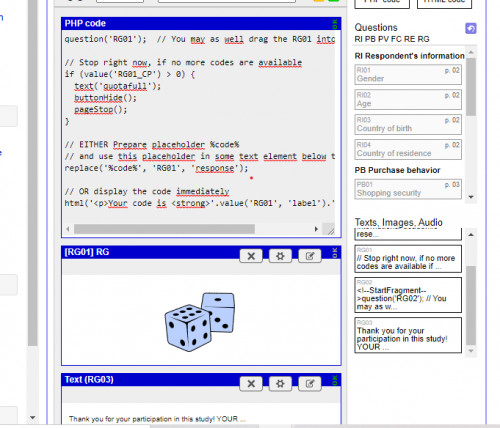Click down arrow of Questions list scrollbar
The image size is (500, 428).
(471, 197)
